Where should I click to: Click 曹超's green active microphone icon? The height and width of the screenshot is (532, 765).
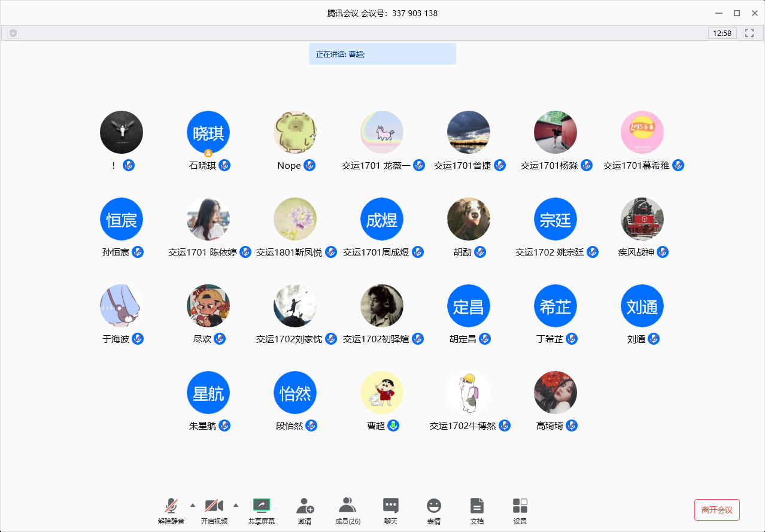coord(393,425)
